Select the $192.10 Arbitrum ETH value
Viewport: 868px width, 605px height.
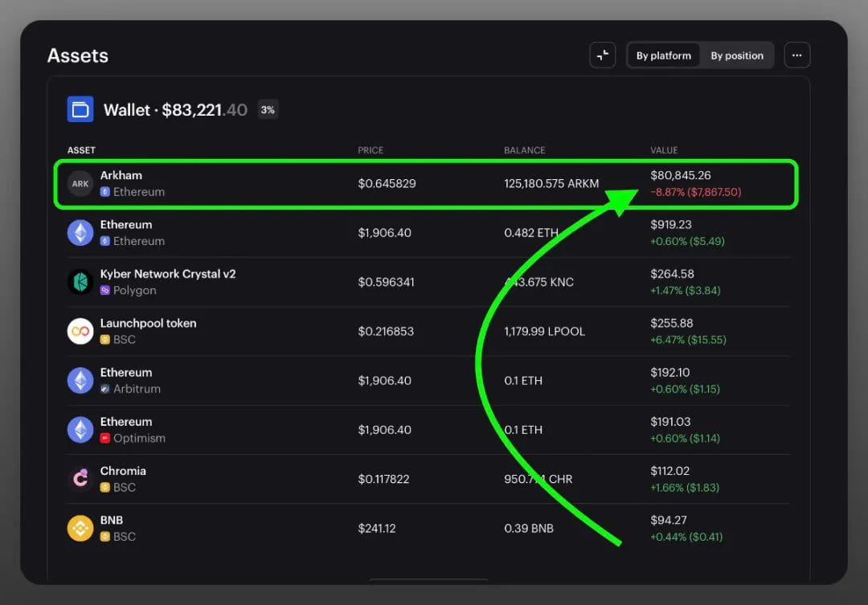(670, 373)
